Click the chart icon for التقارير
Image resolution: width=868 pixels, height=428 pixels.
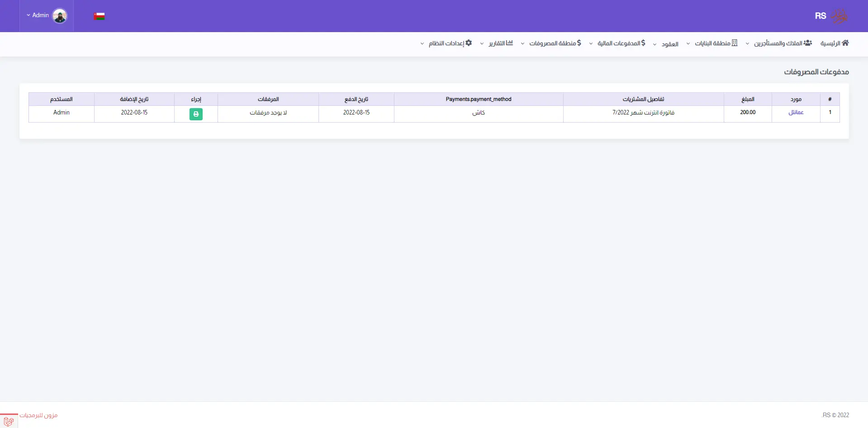pyautogui.click(x=509, y=43)
